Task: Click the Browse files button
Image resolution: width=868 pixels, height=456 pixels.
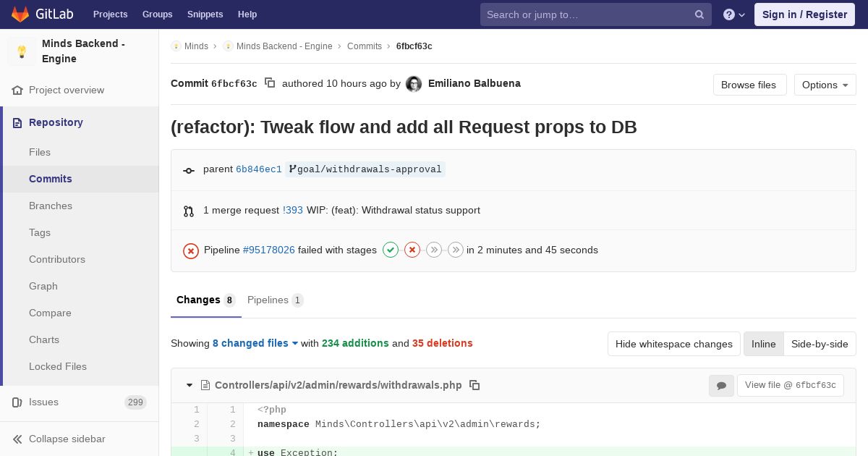Action: pyautogui.click(x=750, y=85)
